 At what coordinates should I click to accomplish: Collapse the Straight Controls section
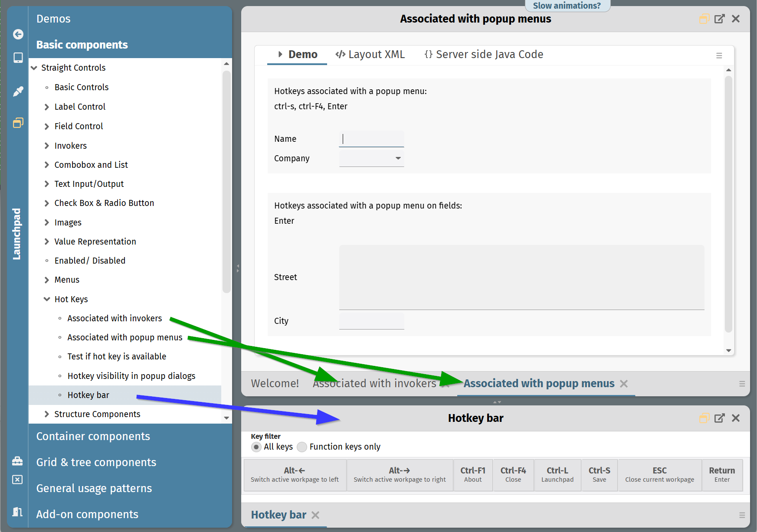coord(34,68)
